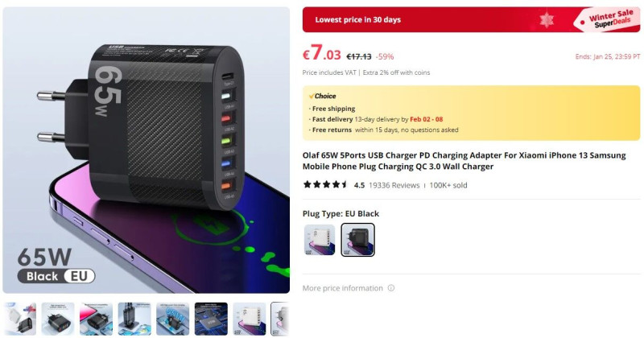The width and height of the screenshot is (644, 338).
Task: Click the main 65W black charger product image
Action: pyautogui.click(x=147, y=150)
